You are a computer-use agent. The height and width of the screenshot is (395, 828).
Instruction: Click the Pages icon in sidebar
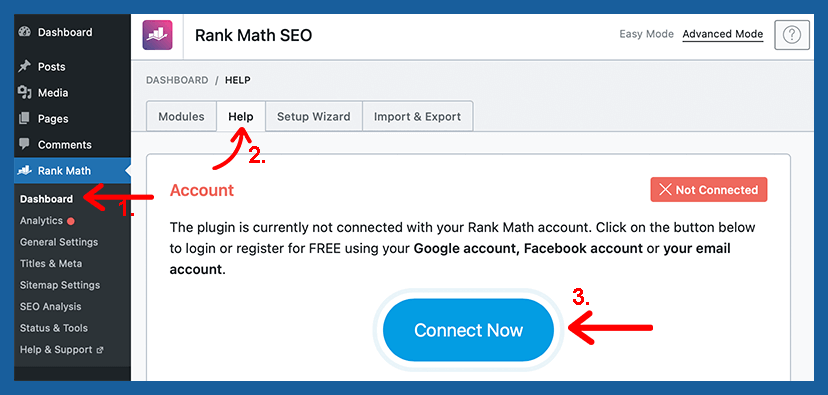(24, 119)
